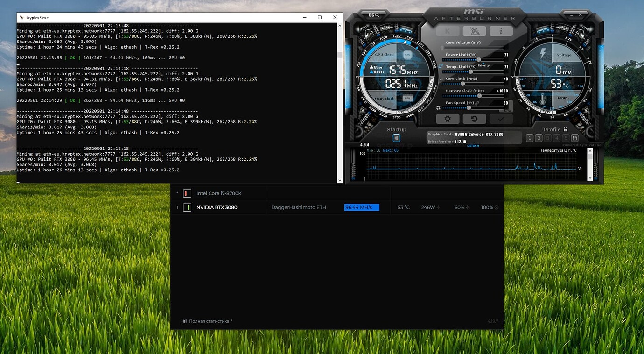Open Afterburner information i button

[501, 31]
